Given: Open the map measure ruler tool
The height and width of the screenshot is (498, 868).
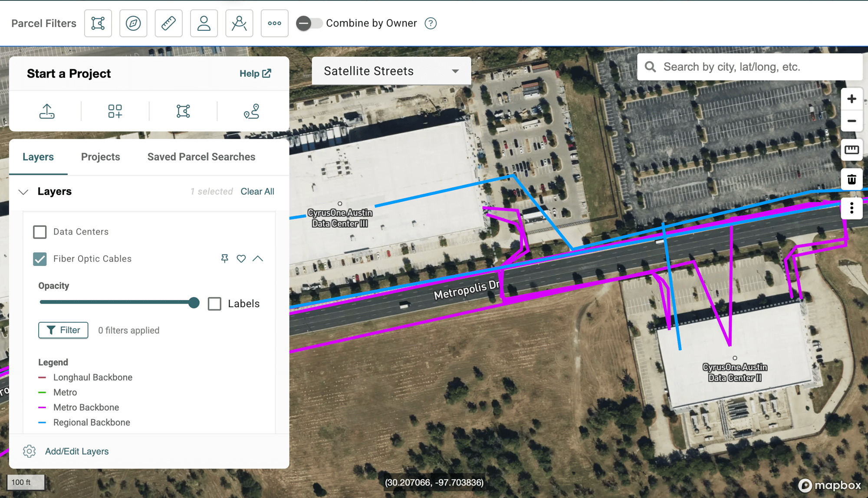Looking at the screenshot, I should pos(852,150).
